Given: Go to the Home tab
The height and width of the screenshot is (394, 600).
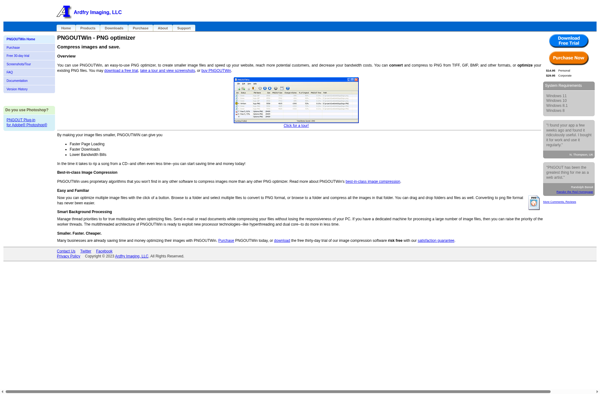Looking at the screenshot, I should point(66,28).
